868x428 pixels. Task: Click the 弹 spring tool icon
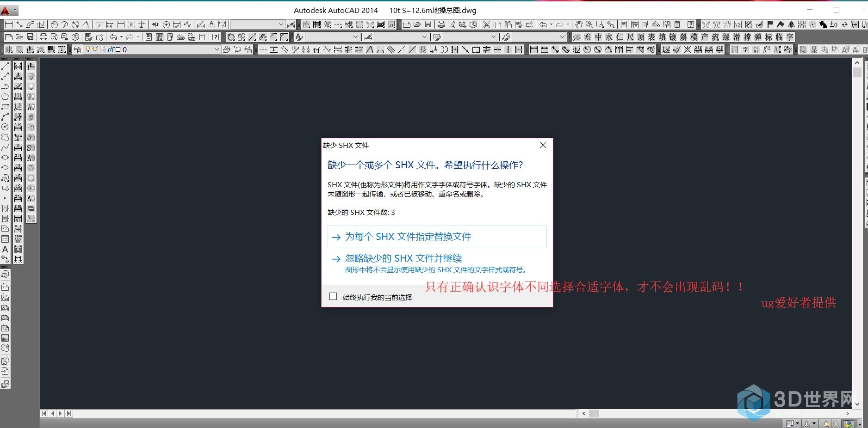click(x=758, y=37)
